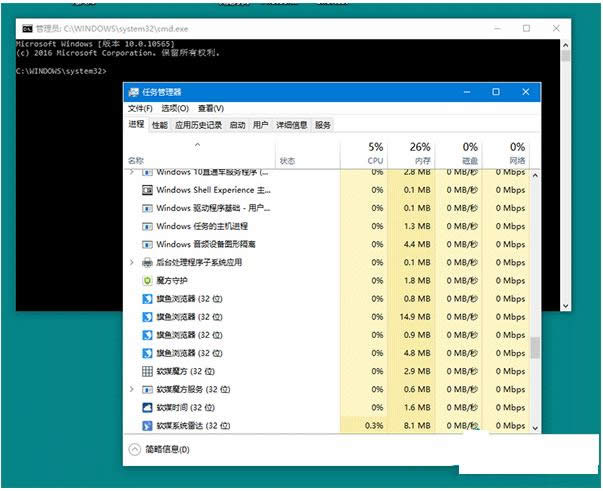Screen dimensions: 603x491
Task: Expand the Windows 10直通车服务程序 group
Action: [x=132, y=172]
